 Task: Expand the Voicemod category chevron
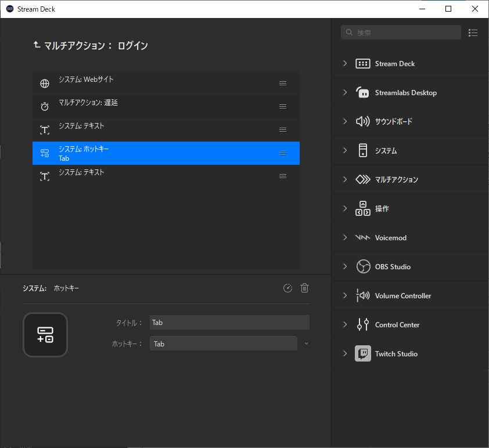pyautogui.click(x=345, y=237)
